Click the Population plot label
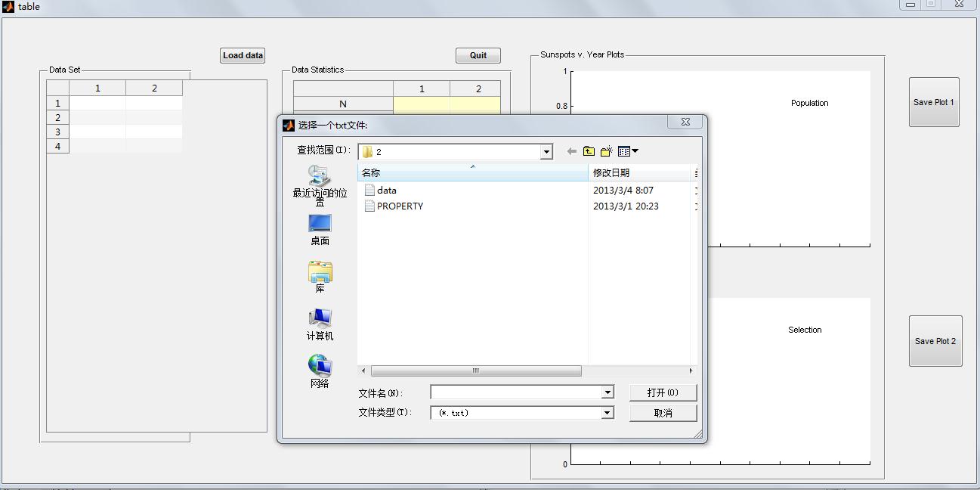Image resolution: width=980 pixels, height=490 pixels. point(809,103)
